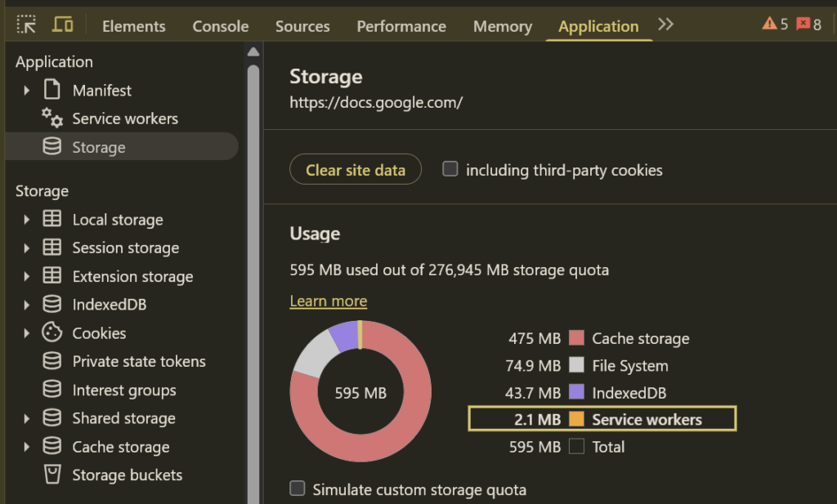Image resolution: width=837 pixels, height=504 pixels.
Task: Click the red error count icon
Action: click(x=808, y=25)
